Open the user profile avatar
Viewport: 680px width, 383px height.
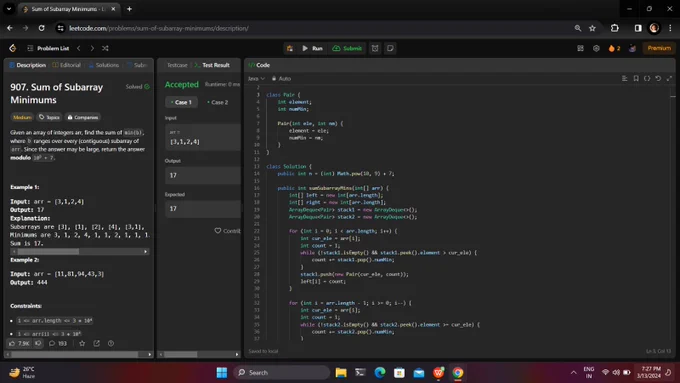(632, 48)
